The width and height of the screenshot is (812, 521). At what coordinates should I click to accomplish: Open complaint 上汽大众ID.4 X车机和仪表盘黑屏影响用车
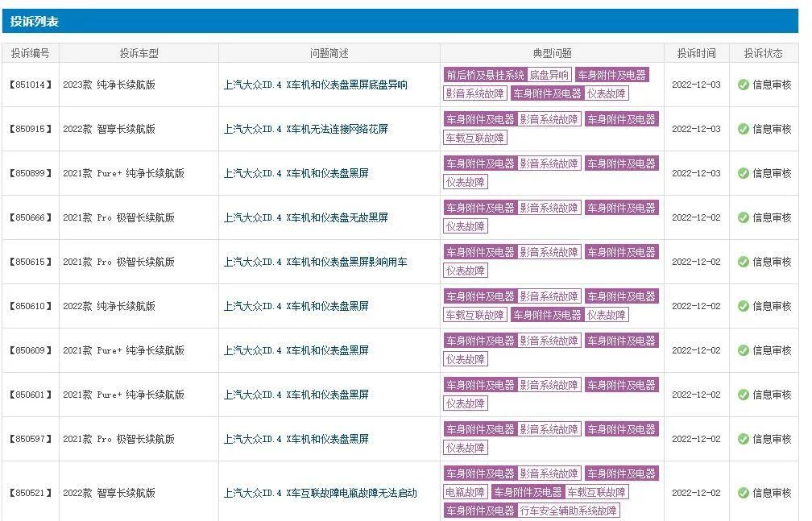point(316,262)
